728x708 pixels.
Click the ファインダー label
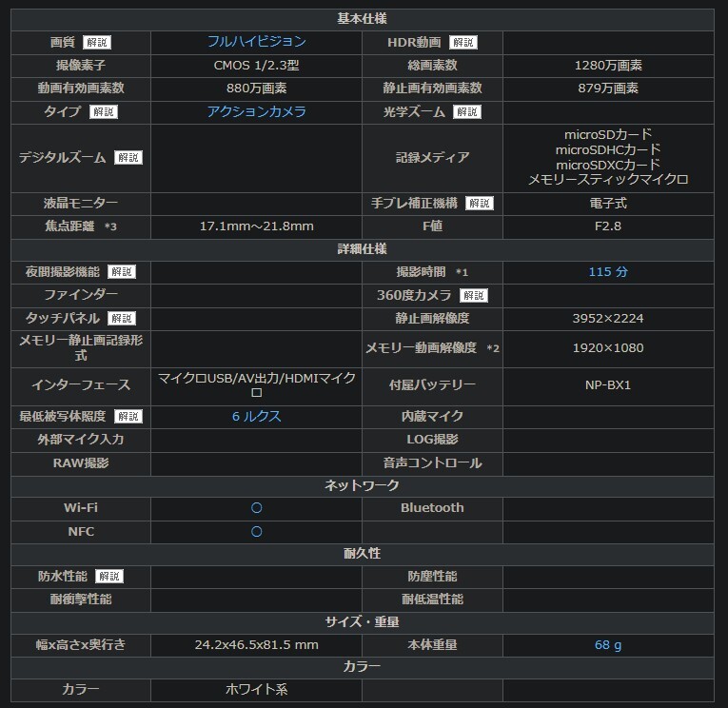81,294
